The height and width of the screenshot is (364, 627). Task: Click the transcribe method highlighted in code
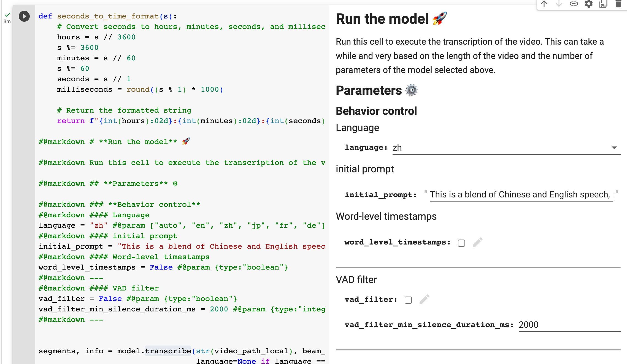(168, 351)
